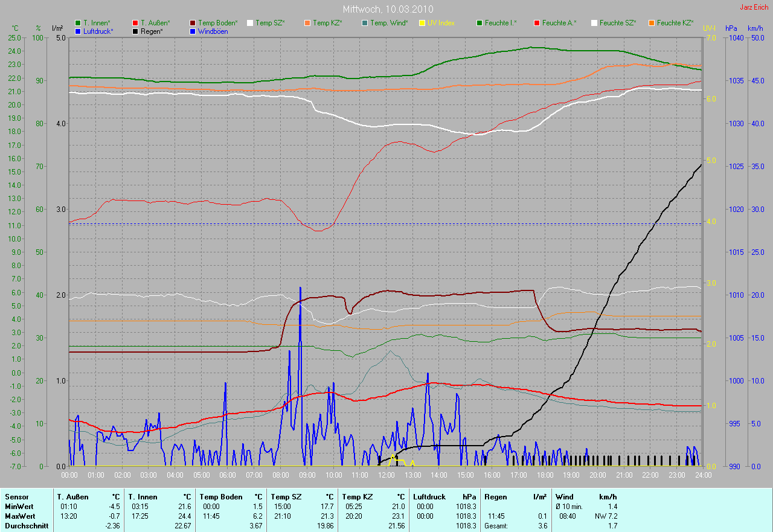Click the 18:00 tick on the time axis
Screen dimensions: 773x532
click(x=545, y=475)
